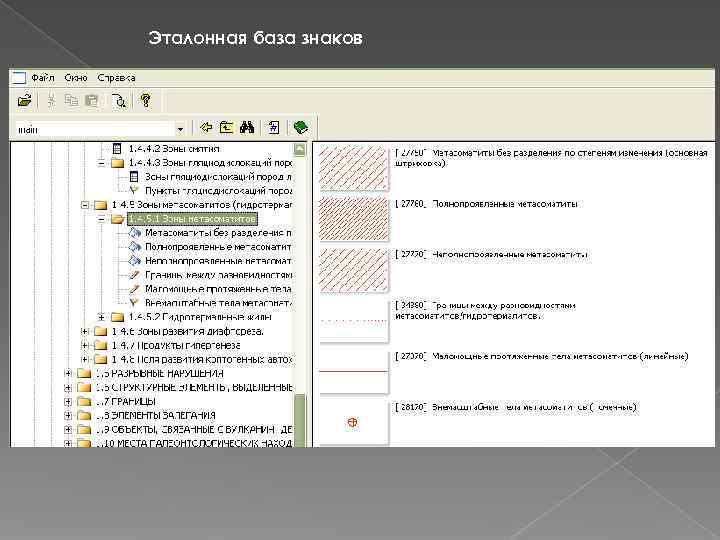This screenshot has width=720, height=540.
Task: Click the folder Up level icon
Action: 226,127
